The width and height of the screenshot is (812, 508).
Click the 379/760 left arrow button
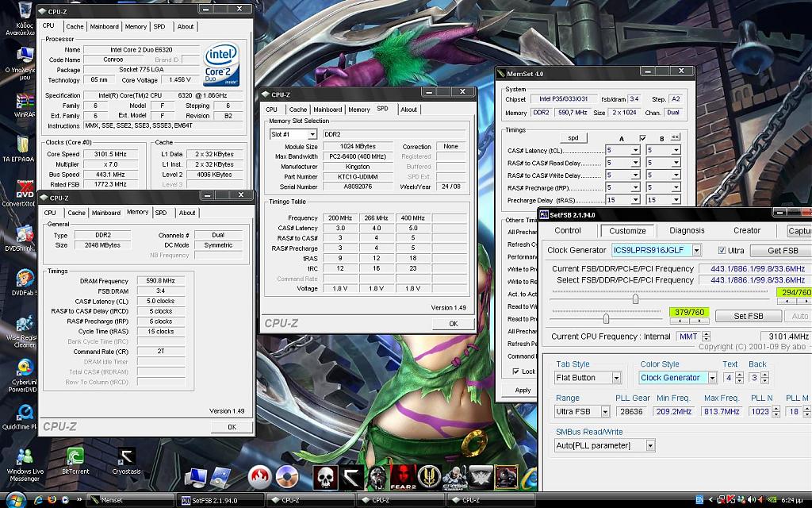pyautogui.click(x=679, y=321)
